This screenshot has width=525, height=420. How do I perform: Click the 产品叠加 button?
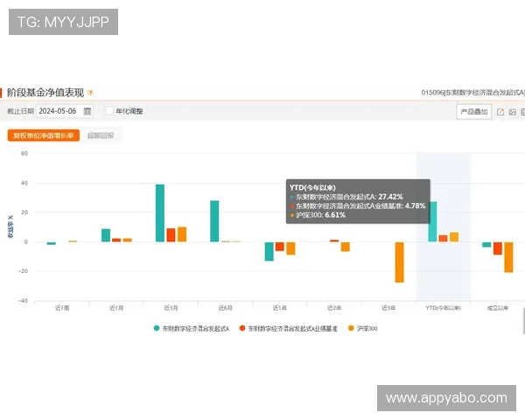[473, 111]
